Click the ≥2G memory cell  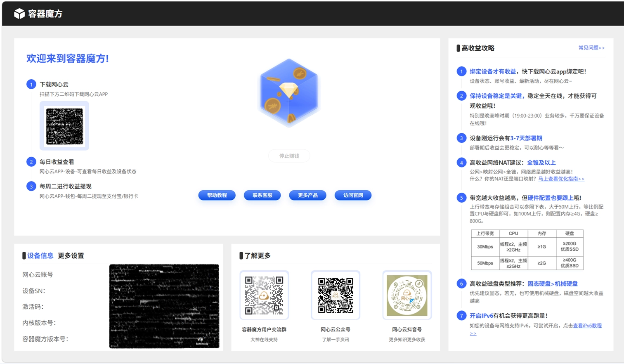tap(542, 263)
